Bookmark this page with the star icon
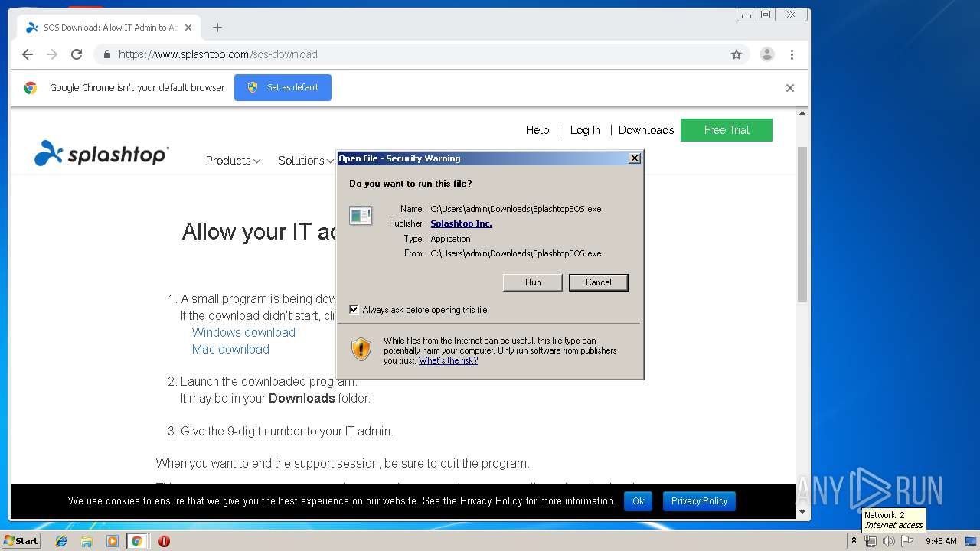Viewport: 980px width, 551px height. point(737,54)
